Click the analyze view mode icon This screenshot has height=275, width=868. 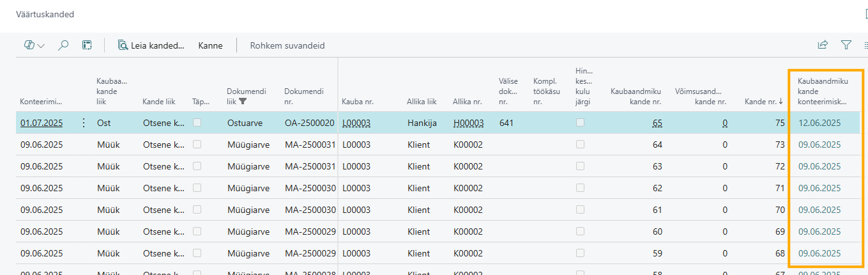tap(28, 45)
